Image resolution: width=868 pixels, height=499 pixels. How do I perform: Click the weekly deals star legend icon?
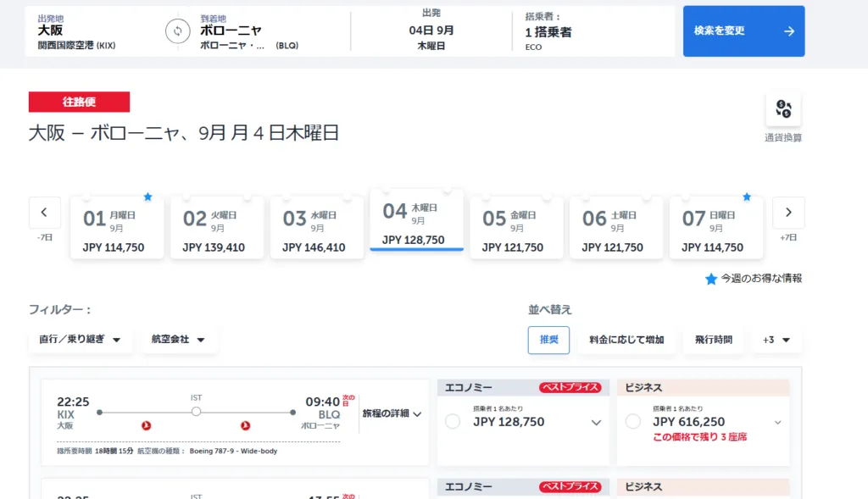[711, 279]
